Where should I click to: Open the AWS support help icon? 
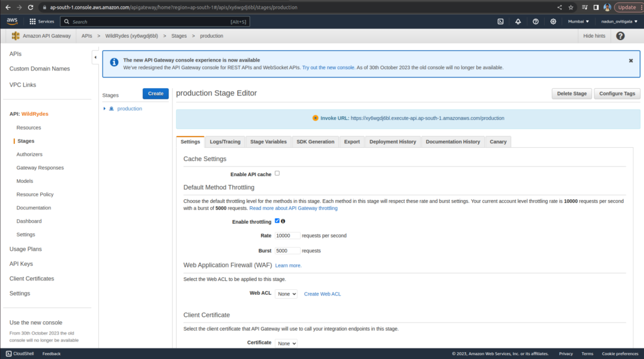click(536, 21)
